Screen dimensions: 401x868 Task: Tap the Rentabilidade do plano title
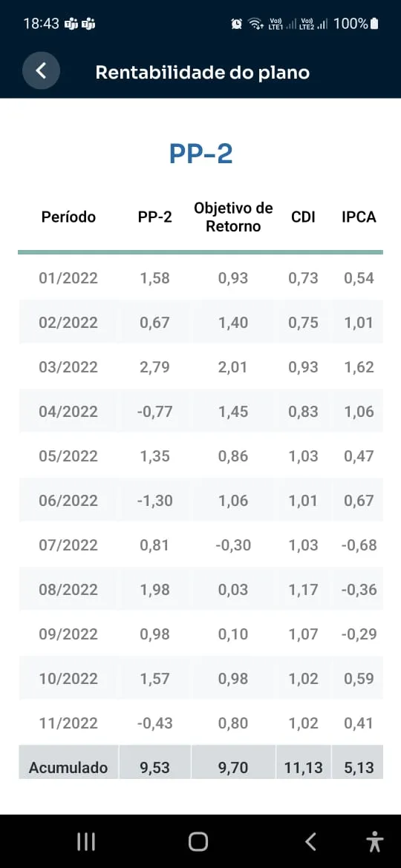[203, 73]
